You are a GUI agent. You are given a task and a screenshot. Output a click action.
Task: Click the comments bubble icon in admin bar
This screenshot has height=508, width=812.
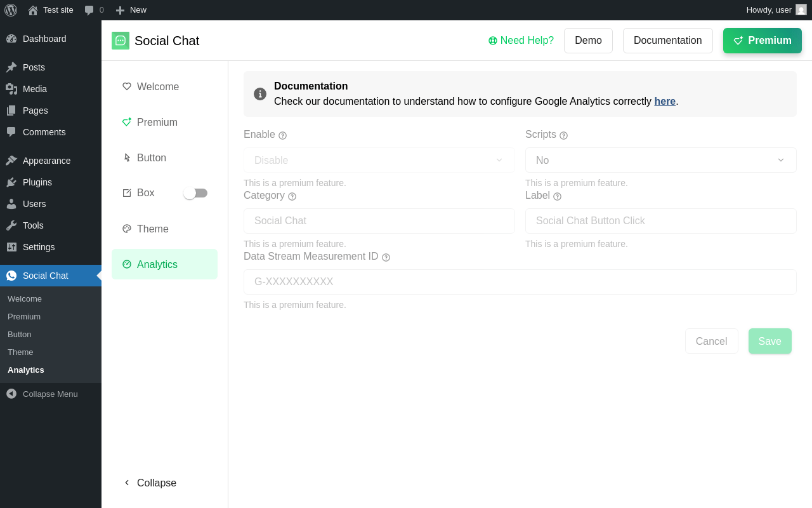(x=89, y=10)
